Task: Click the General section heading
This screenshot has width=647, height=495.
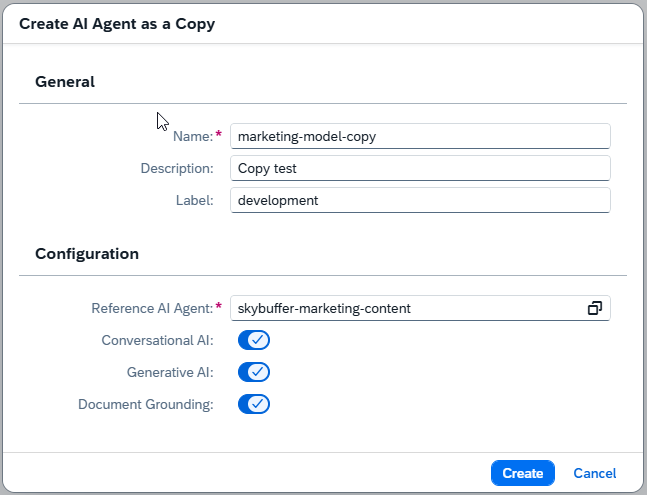Action: pos(65,82)
